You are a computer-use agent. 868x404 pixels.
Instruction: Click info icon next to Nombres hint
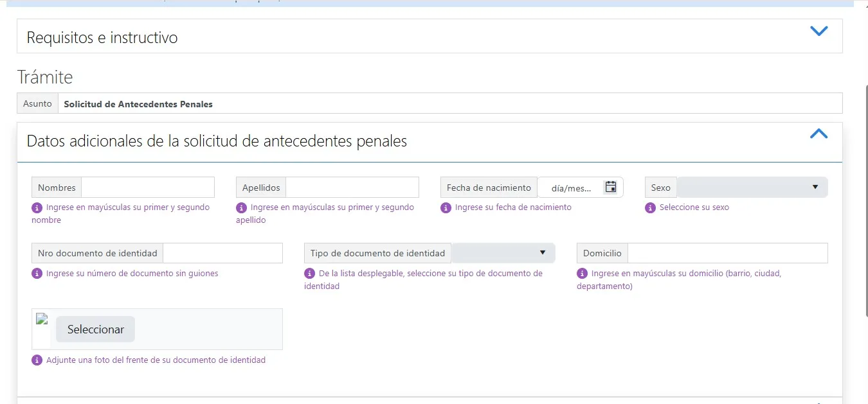37,208
